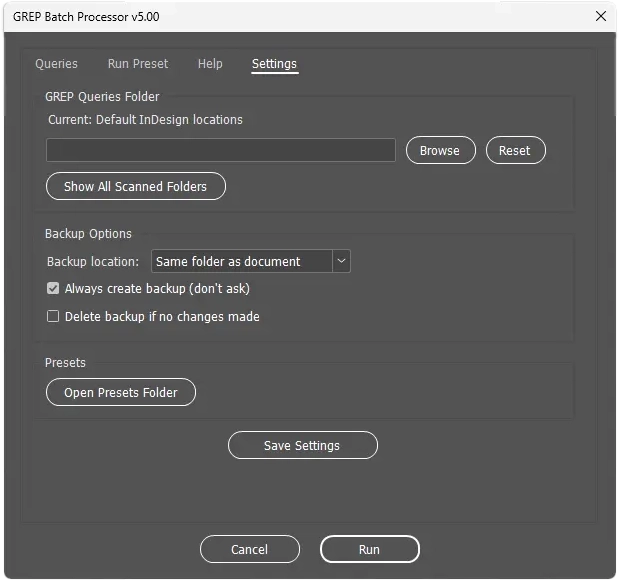This screenshot has width=619, height=580.
Task: Cancel the dialog
Action: 249,549
